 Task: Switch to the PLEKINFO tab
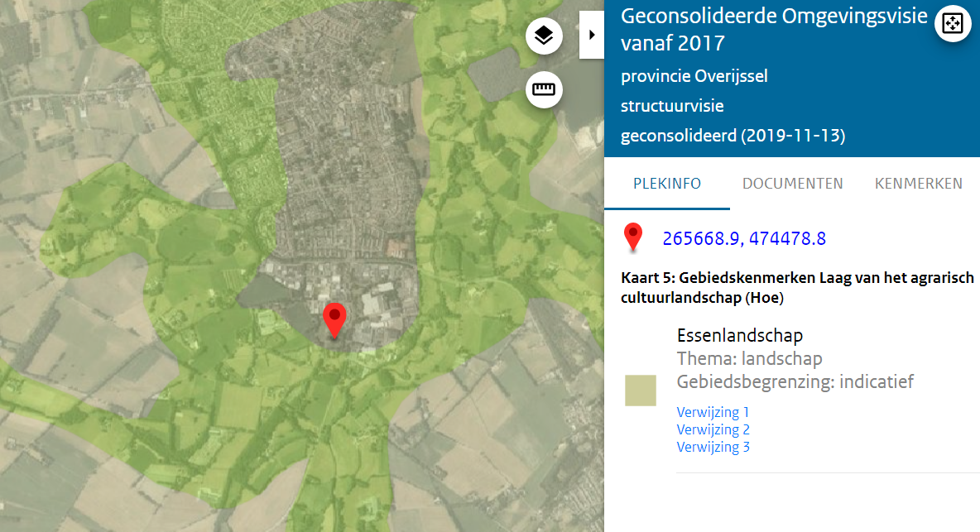pyautogui.click(x=667, y=184)
